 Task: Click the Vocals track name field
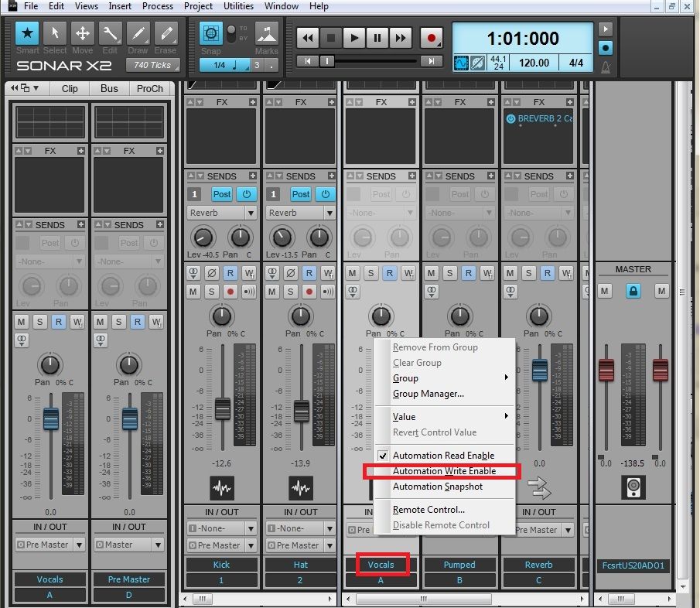coord(381,565)
